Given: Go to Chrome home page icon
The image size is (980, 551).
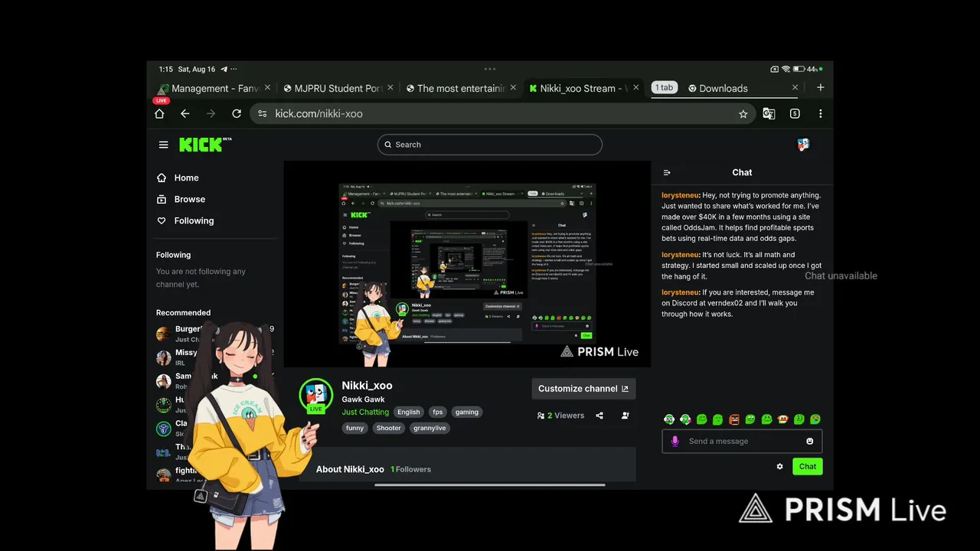Looking at the screenshot, I should tap(159, 113).
